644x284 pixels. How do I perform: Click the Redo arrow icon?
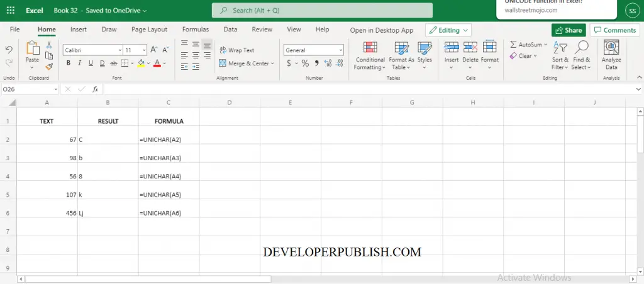[9, 62]
